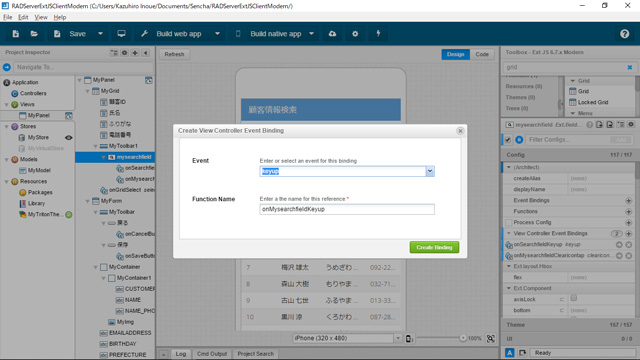The height and width of the screenshot is (360, 640).
Task: Toggle the config checkbox beside Filter Configs
Action: (x=508, y=140)
